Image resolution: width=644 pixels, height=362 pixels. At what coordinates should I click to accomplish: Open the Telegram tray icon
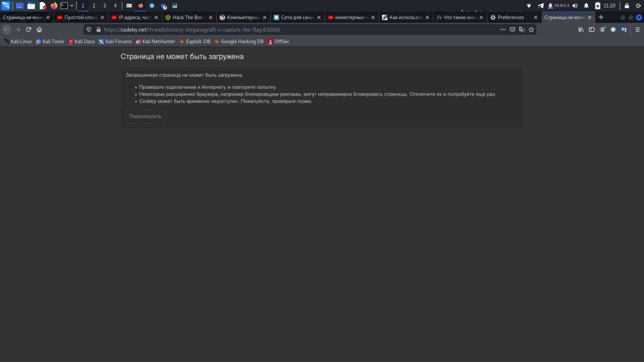(541, 6)
